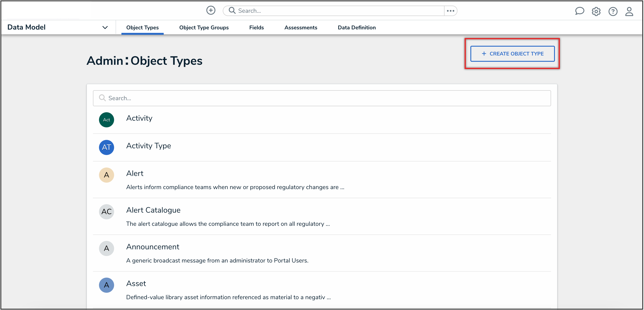Switch to Object Type Groups tab
The image size is (644, 310).
coord(204,27)
